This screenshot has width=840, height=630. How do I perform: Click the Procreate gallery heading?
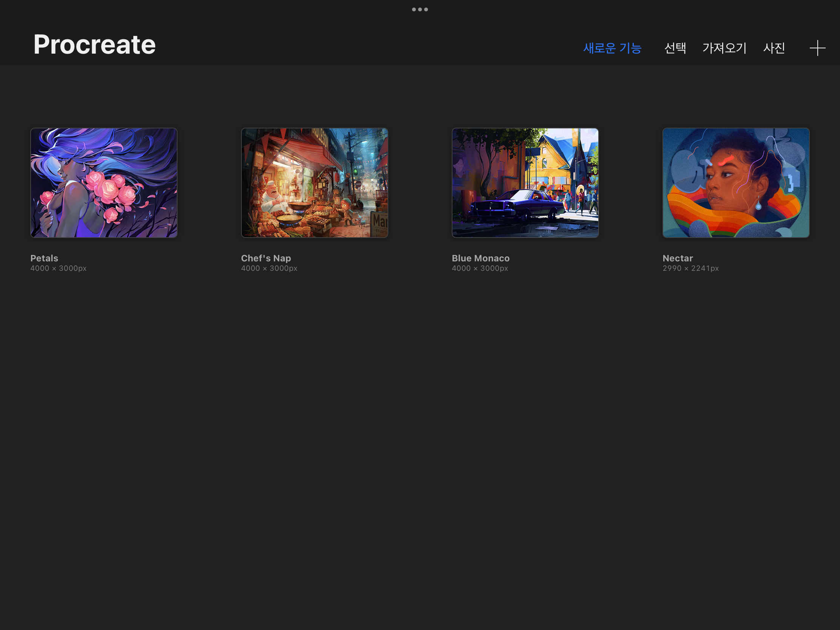(x=94, y=45)
